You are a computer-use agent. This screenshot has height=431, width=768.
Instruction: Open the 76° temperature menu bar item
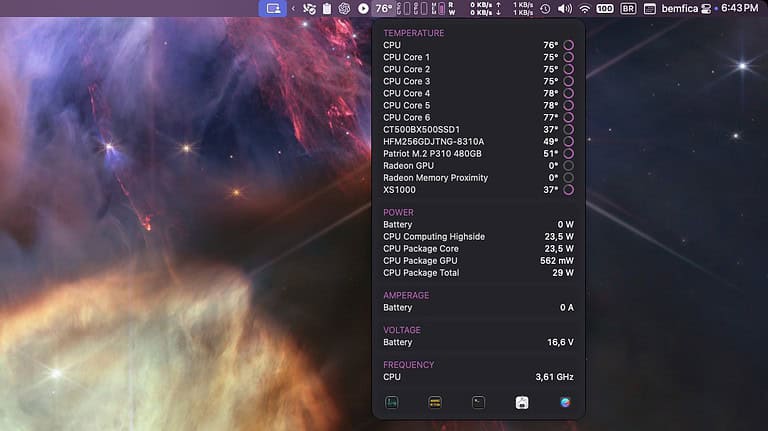(384, 8)
